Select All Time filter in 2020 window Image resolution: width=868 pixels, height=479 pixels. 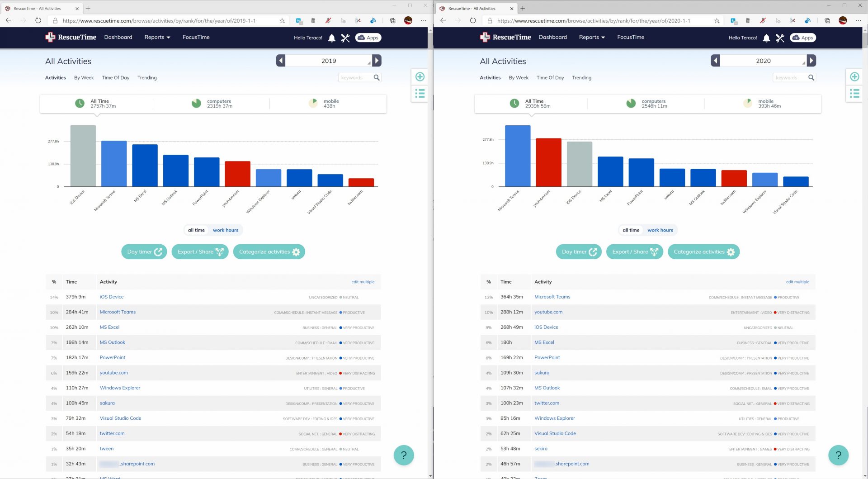coord(530,104)
